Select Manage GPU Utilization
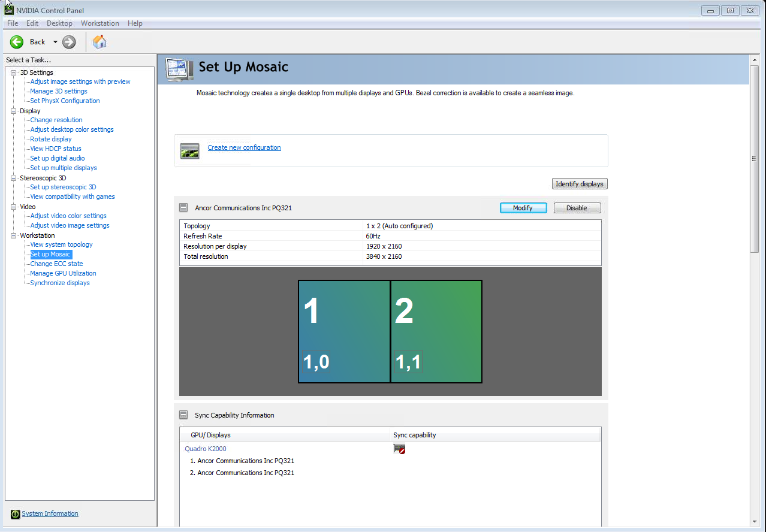This screenshot has height=532, width=766. pyautogui.click(x=64, y=273)
